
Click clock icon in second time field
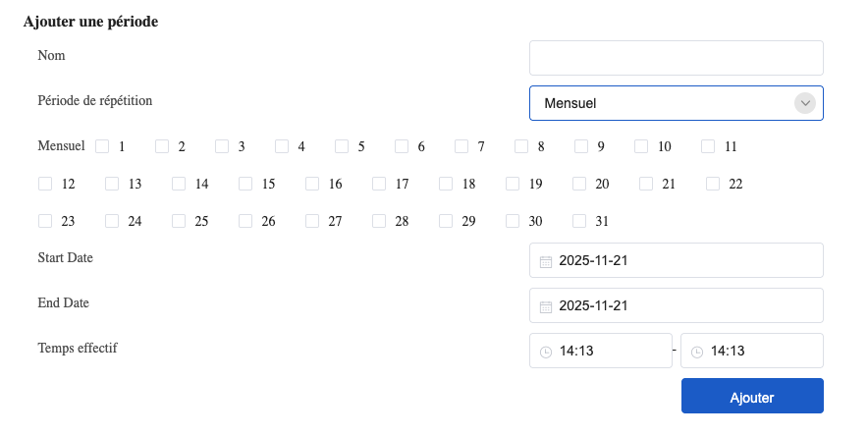pos(697,352)
